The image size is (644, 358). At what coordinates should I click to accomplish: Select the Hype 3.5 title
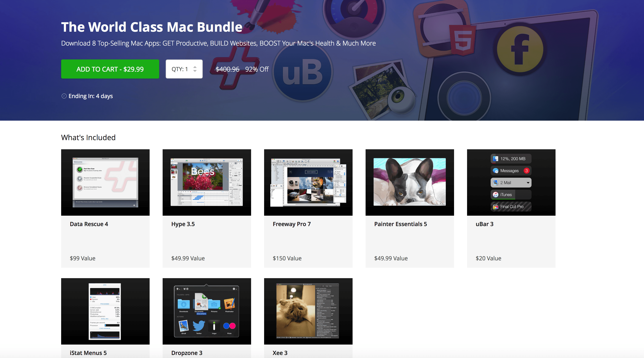click(x=183, y=224)
